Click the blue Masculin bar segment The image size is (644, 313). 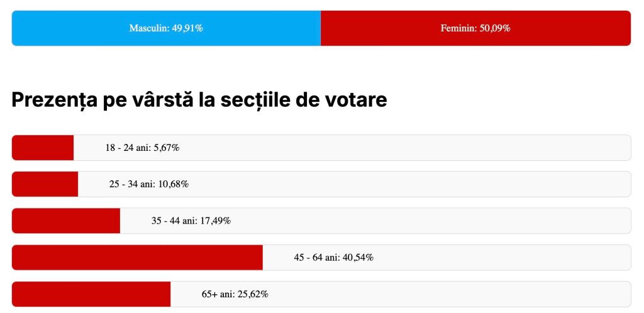point(75,28)
